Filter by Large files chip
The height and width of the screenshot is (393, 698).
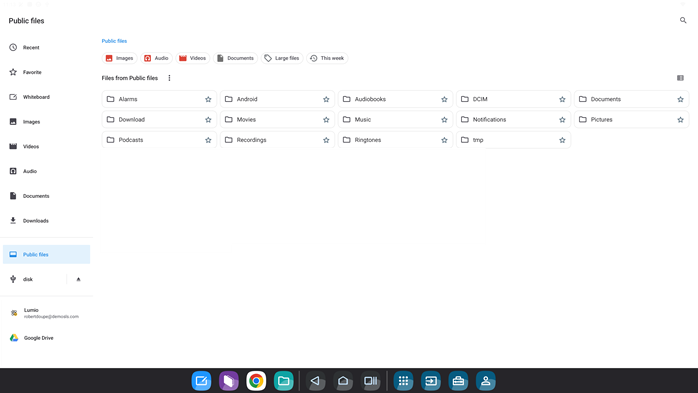tap(282, 58)
